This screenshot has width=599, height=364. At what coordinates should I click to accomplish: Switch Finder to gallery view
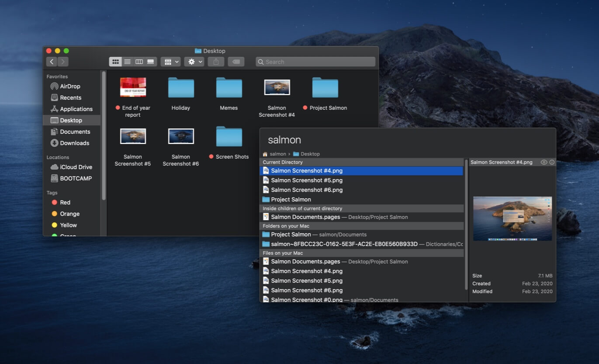point(151,62)
